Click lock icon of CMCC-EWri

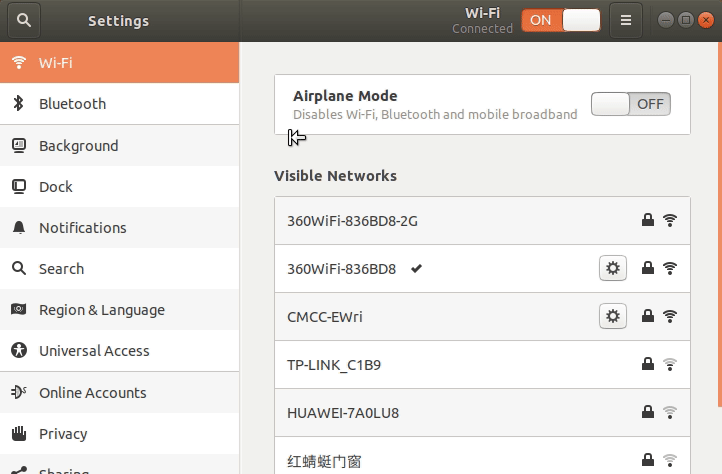pos(648,316)
